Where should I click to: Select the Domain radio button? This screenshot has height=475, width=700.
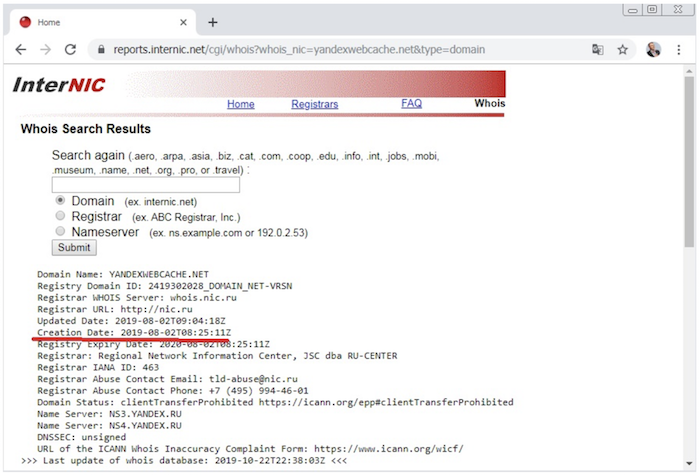coord(60,200)
